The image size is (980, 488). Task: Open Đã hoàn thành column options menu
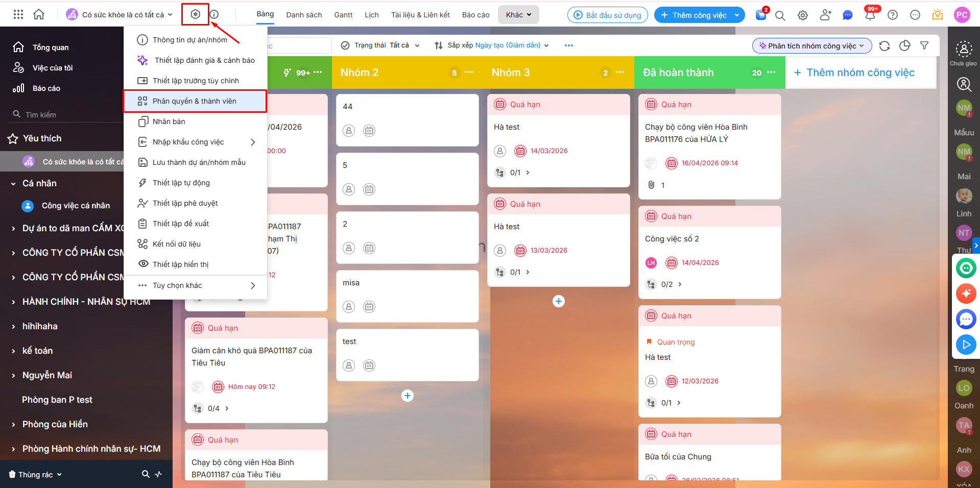771,72
